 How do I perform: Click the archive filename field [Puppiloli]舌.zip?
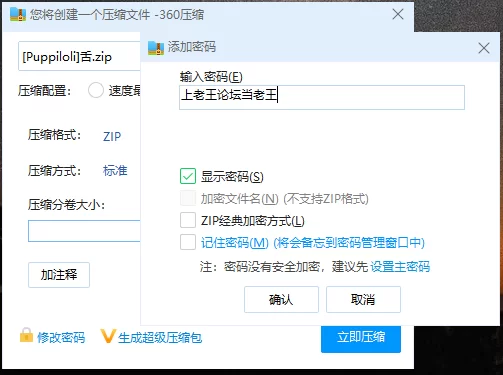79,56
